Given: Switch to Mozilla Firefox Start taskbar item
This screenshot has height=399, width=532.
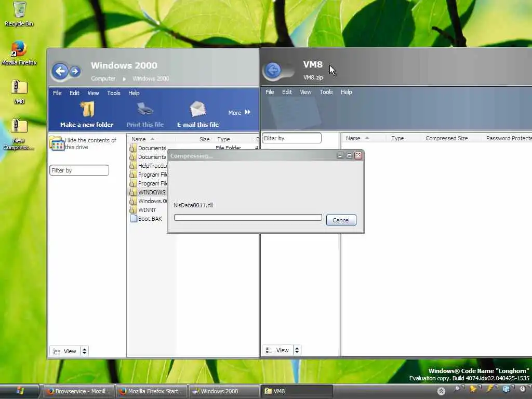Looking at the screenshot, I should [x=152, y=391].
